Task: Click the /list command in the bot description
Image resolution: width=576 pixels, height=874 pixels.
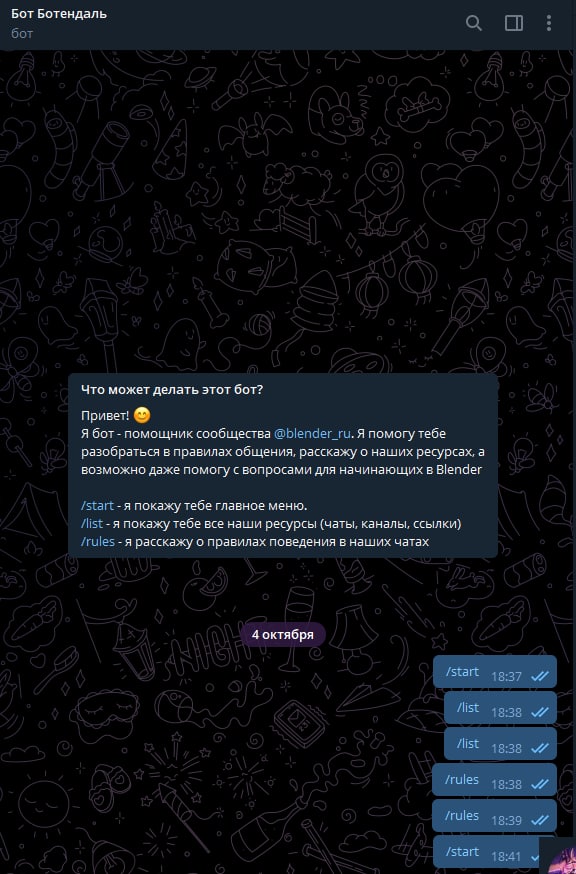Action: coord(92,523)
